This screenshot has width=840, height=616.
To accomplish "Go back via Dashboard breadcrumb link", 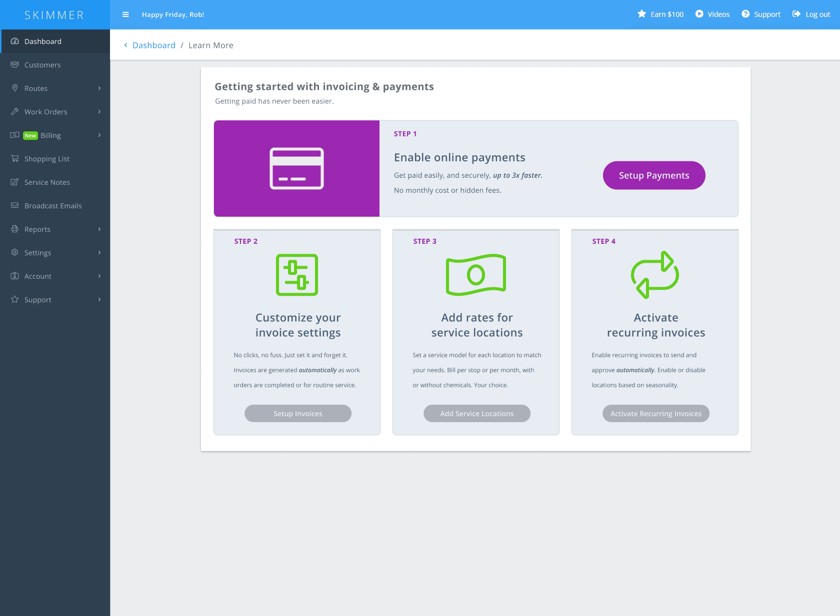I will [154, 45].
